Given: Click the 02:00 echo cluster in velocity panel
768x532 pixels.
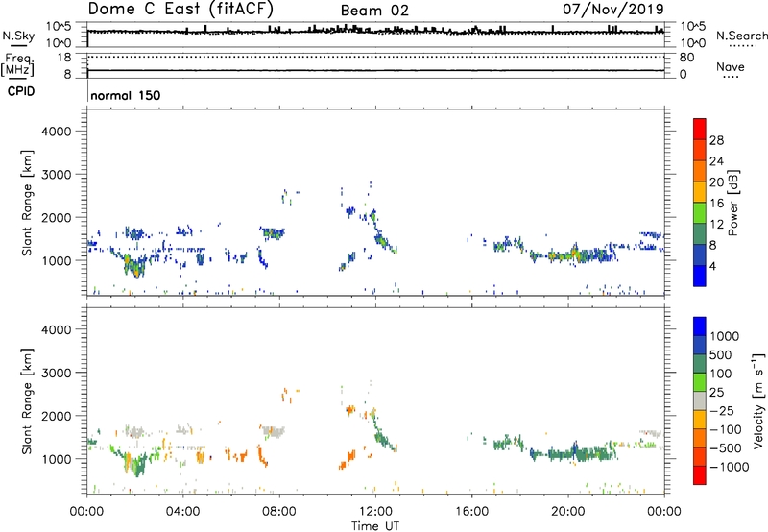Looking at the screenshot, I should click(134, 462).
